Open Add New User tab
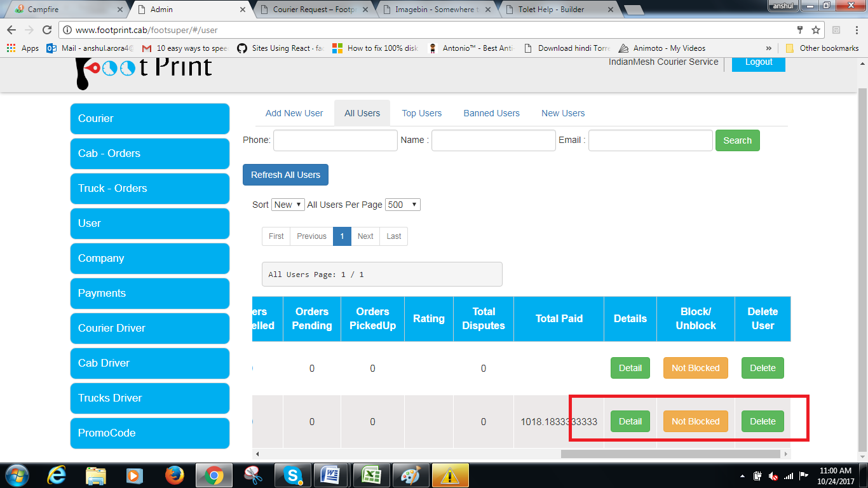The width and height of the screenshot is (868, 488). coord(294,113)
